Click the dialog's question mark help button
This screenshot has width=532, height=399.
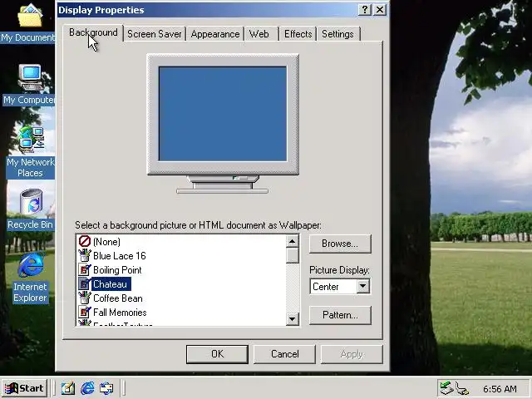365,10
